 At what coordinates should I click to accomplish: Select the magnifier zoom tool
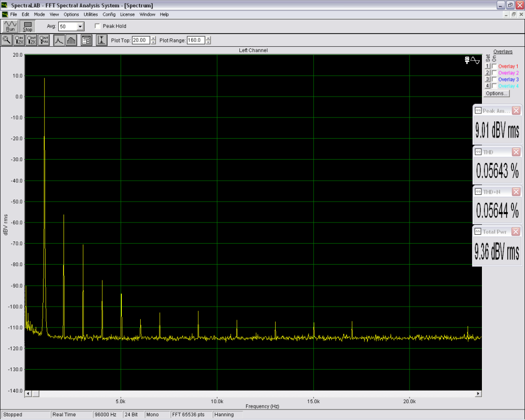coord(6,40)
